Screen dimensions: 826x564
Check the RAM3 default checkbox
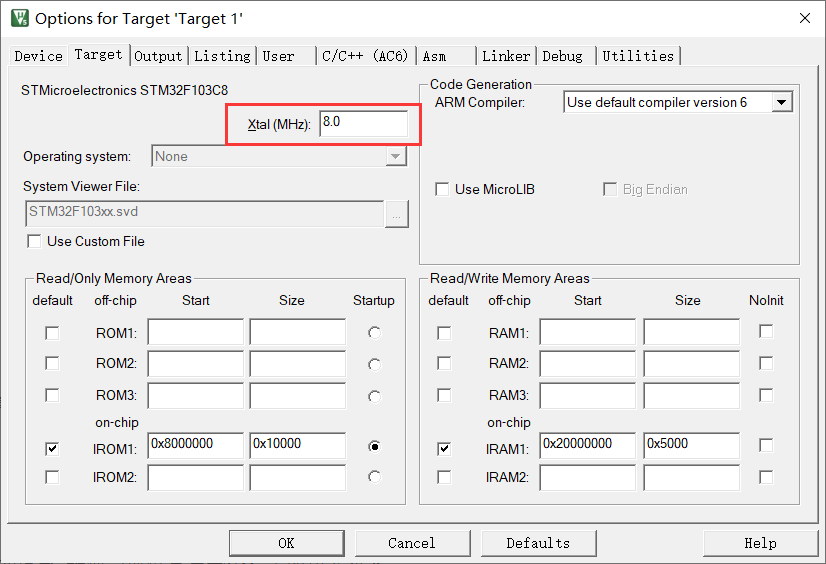[x=444, y=395]
